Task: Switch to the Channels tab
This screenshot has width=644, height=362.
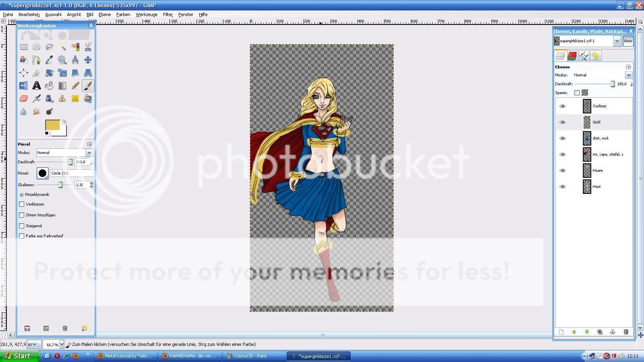Action: click(572, 56)
